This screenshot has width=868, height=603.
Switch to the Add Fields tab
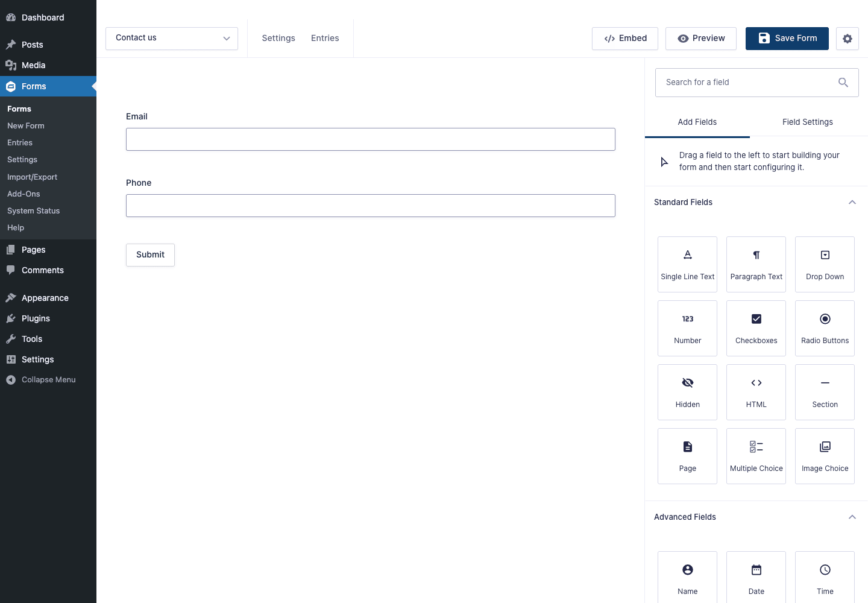pyautogui.click(x=697, y=122)
